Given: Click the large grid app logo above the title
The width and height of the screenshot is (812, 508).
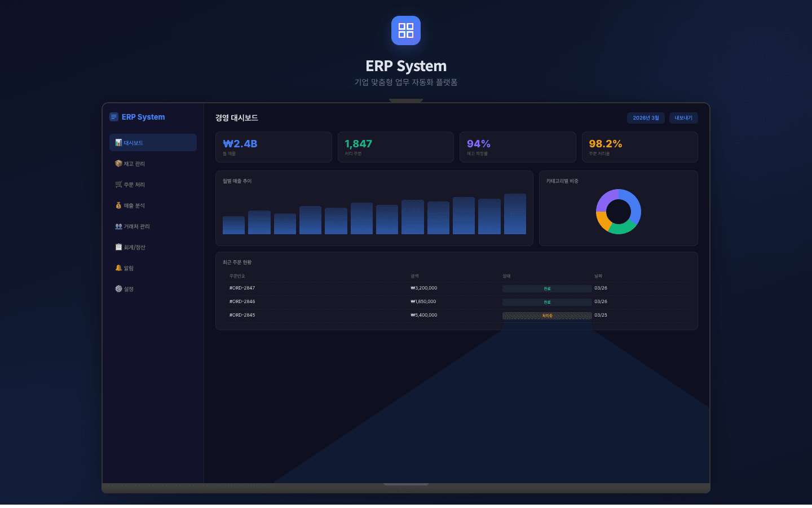Looking at the screenshot, I should coord(406,30).
